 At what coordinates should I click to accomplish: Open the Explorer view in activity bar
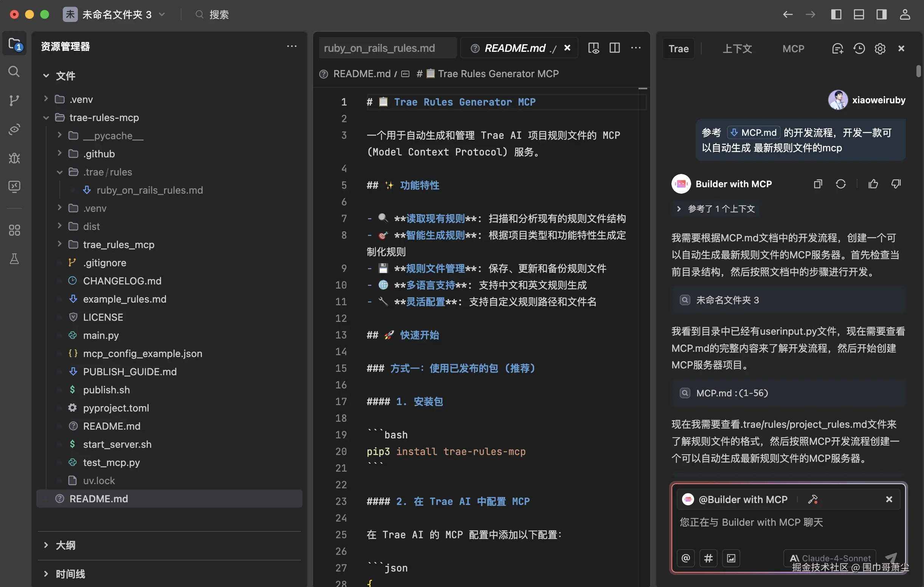pyautogui.click(x=15, y=44)
